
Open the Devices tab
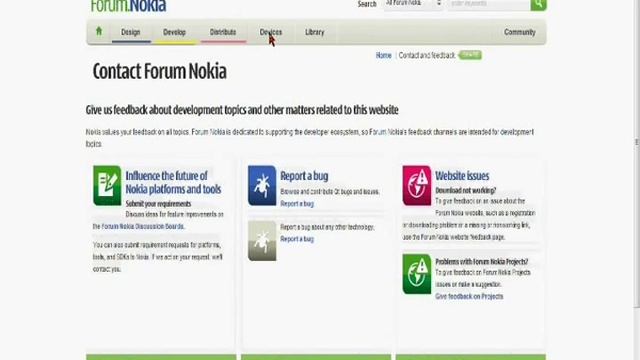(x=271, y=32)
